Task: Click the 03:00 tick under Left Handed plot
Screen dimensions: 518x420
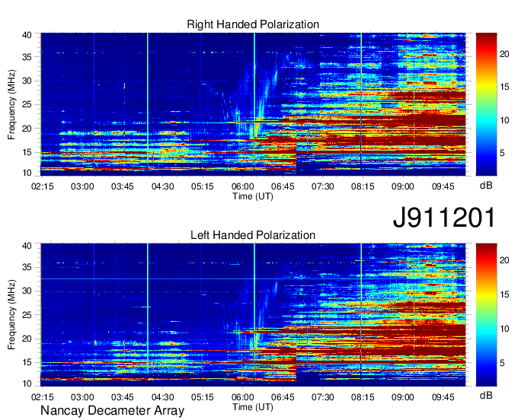Action: (82, 397)
